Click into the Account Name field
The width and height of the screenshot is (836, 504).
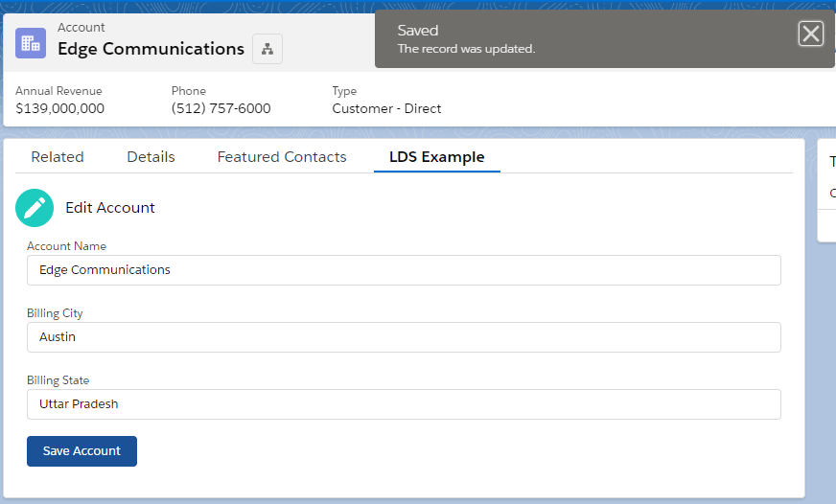[x=404, y=270]
